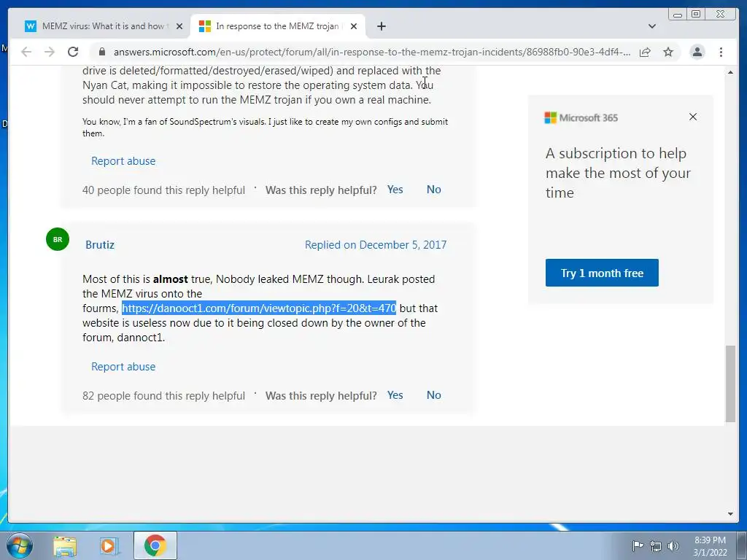The height and width of the screenshot is (560, 747).
Task: Expand the tab search dropdown
Action: [x=652, y=26]
